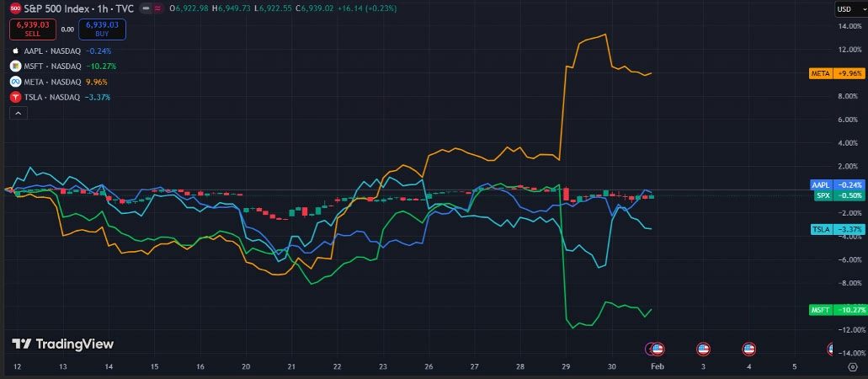Click the cyan TSLA −3.37% price label
Image resolution: width=868 pixels, height=379 pixels.
coord(837,229)
